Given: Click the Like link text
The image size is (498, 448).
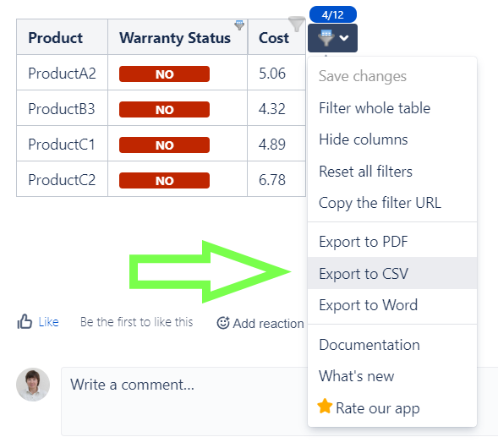Looking at the screenshot, I should (x=48, y=322).
